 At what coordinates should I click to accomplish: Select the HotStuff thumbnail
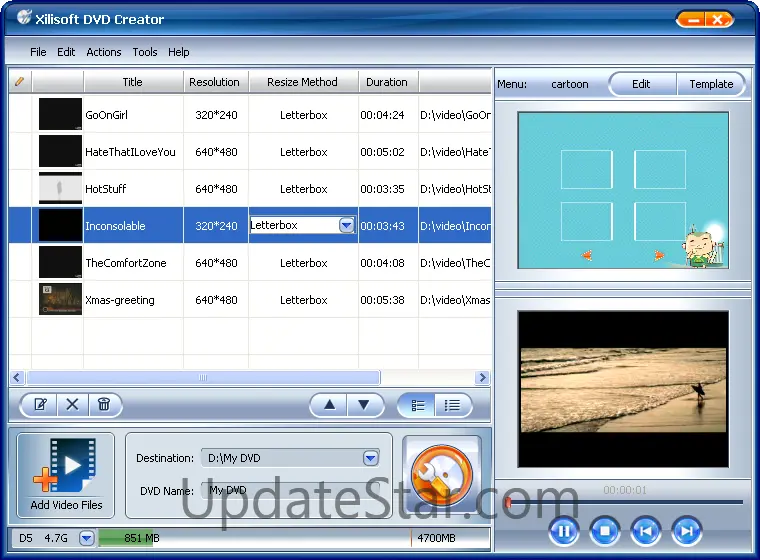(60, 188)
